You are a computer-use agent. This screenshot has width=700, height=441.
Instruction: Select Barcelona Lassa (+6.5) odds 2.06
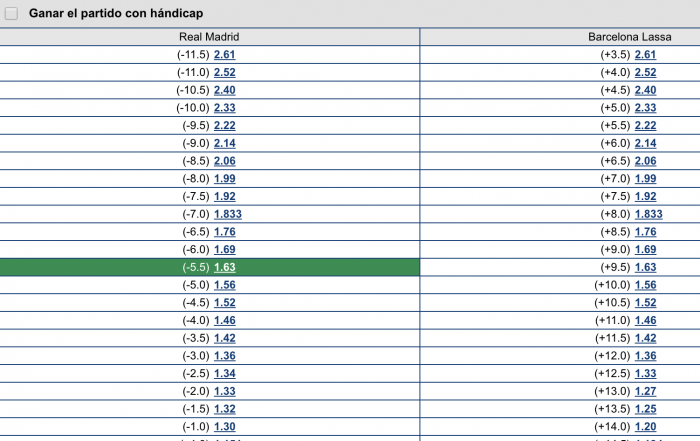coord(646,161)
